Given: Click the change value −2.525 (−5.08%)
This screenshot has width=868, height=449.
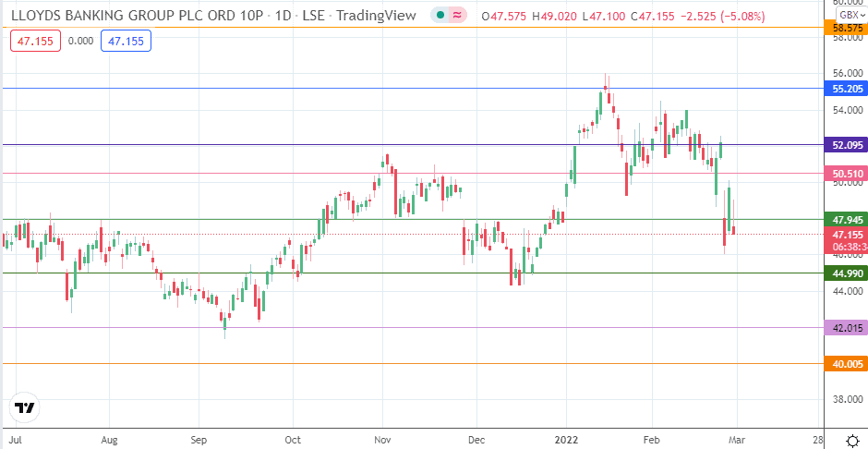Looking at the screenshot, I should [x=722, y=17].
